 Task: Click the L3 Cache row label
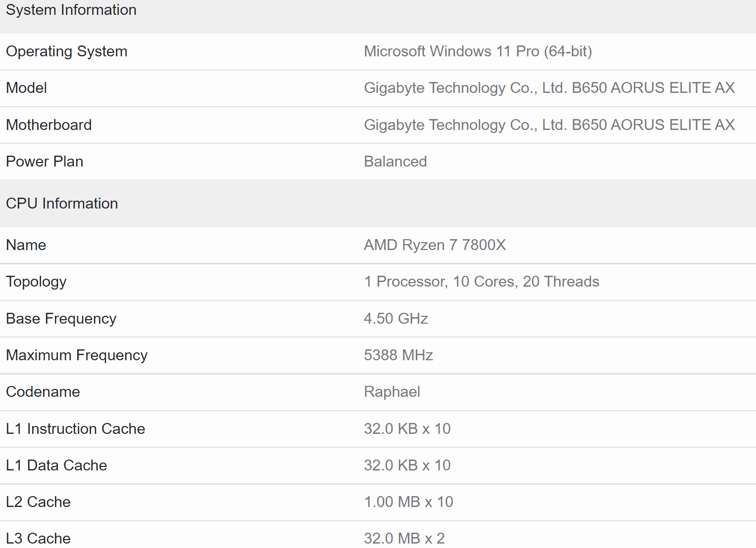(x=38, y=538)
